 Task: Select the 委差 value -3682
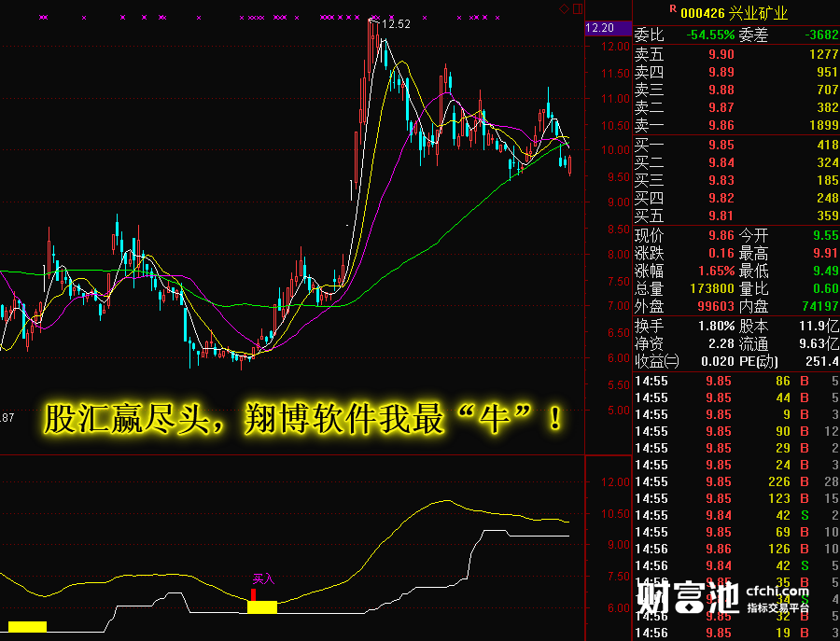coord(821,35)
